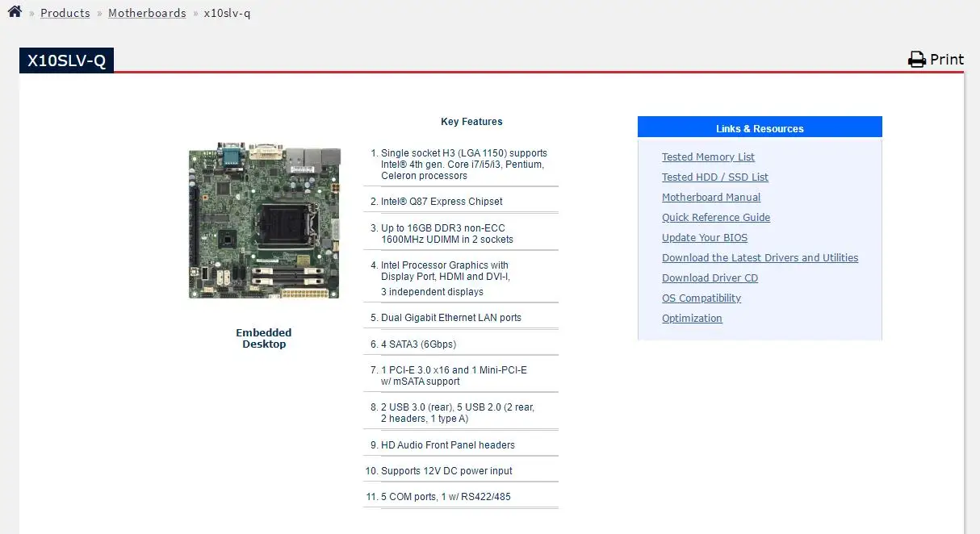Go to the site home via house icon
The height and width of the screenshot is (534, 980).
(x=15, y=11)
